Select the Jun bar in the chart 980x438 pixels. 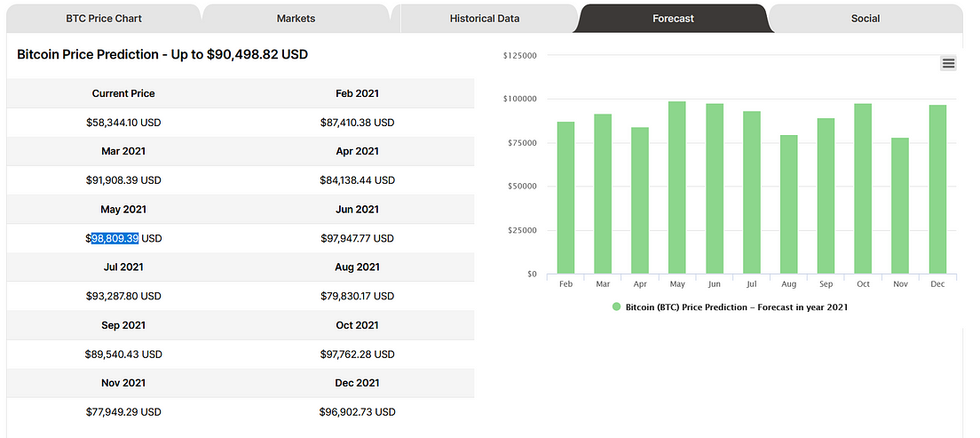[715, 189]
